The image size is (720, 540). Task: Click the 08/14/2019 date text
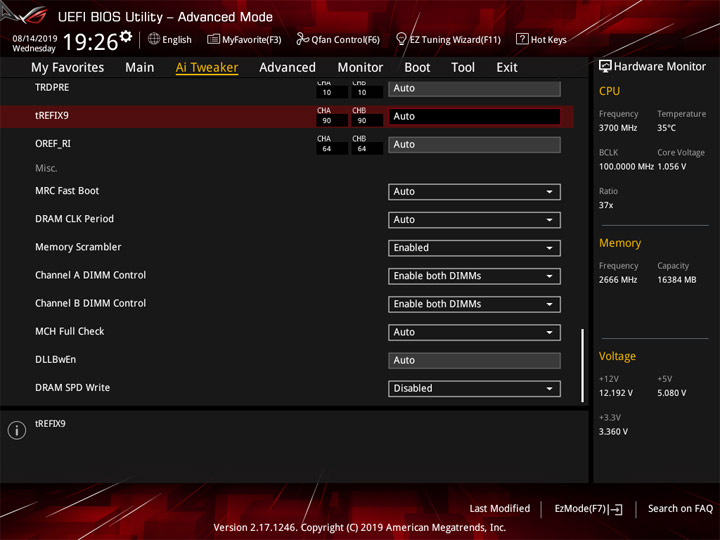point(34,38)
